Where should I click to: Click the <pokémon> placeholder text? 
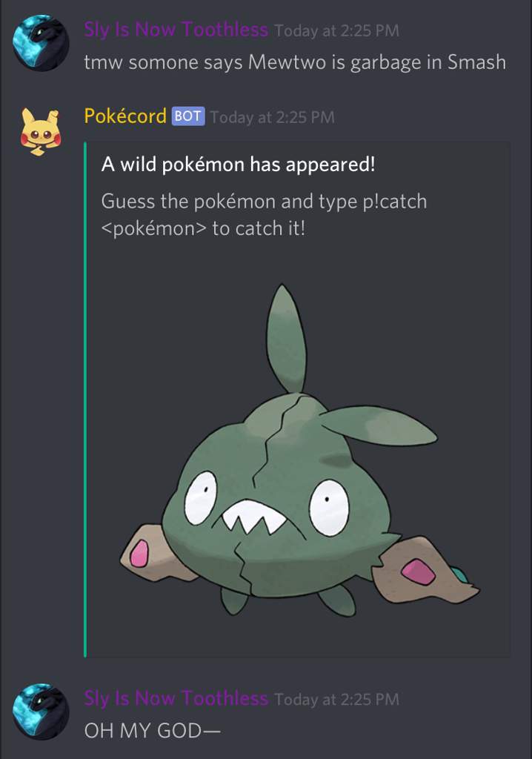154,228
